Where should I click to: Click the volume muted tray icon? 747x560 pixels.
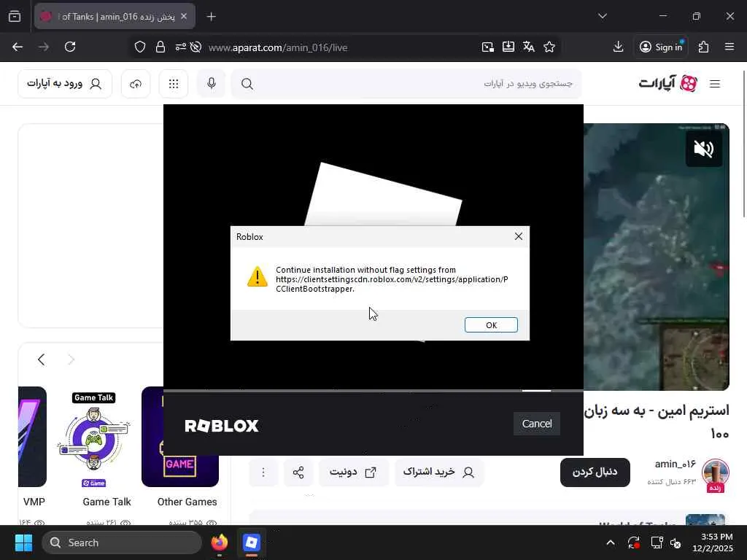(676, 542)
